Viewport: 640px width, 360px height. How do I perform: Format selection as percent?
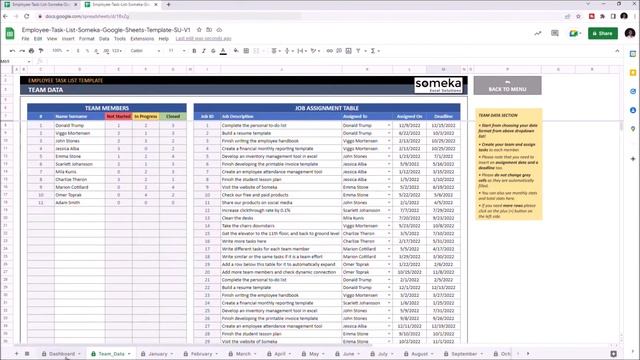[x=87, y=51]
